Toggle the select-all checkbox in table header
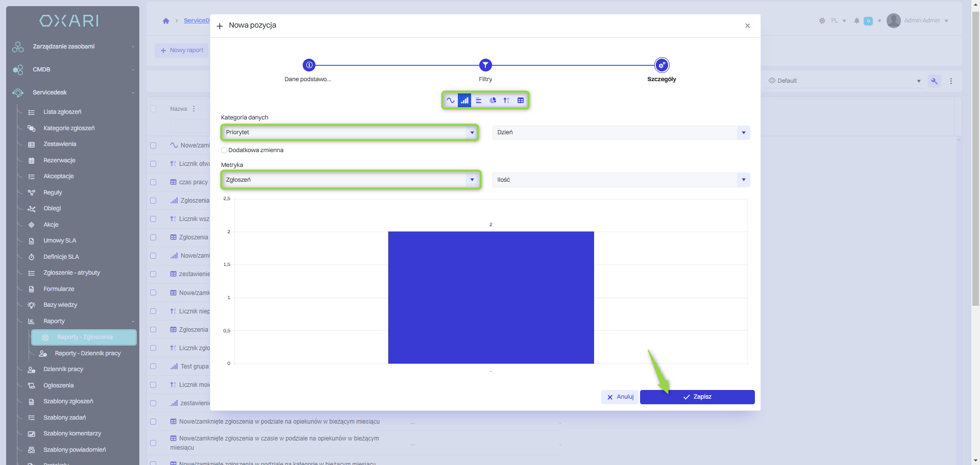Viewport: 980px width, 465px height. (153, 109)
